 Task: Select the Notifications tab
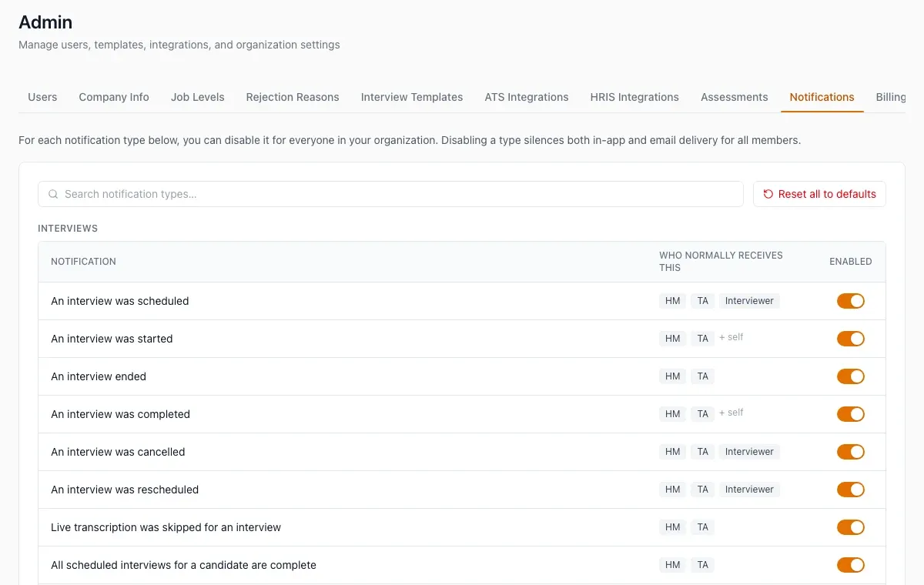click(822, 97)
